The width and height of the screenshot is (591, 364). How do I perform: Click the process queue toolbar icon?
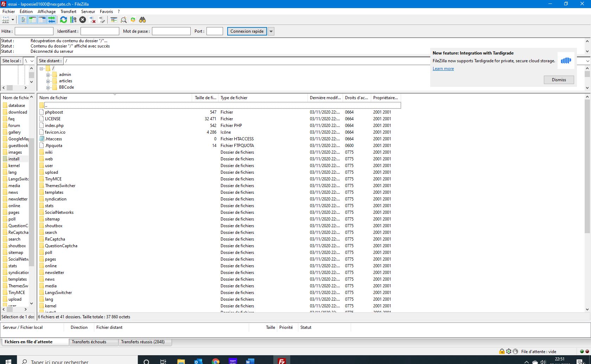point(73,20)
